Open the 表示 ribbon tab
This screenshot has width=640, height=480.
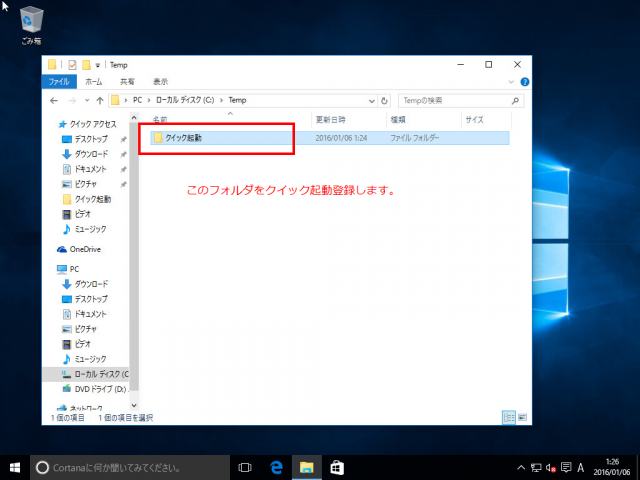pos(160,81)
